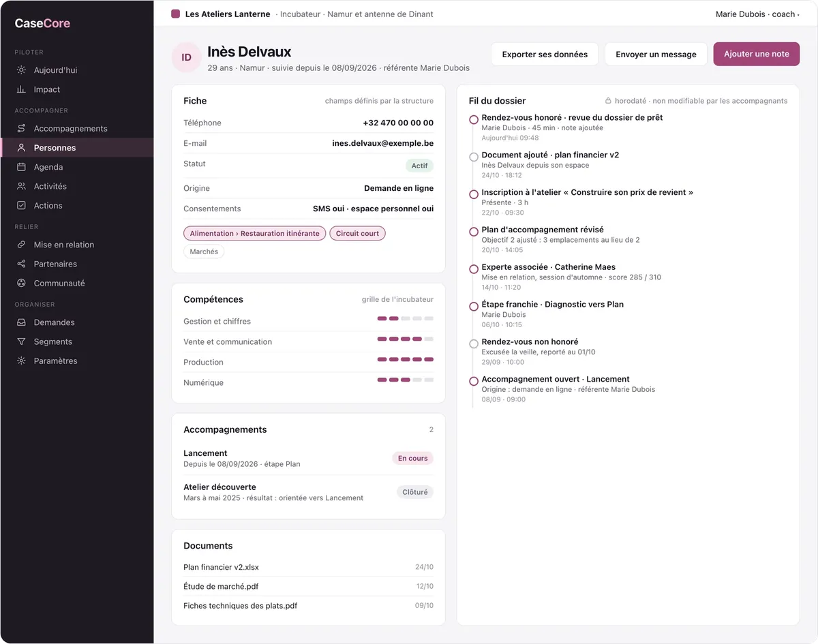
Task: Click the Actions checkbox icon
Action: (x=21, y=205)
